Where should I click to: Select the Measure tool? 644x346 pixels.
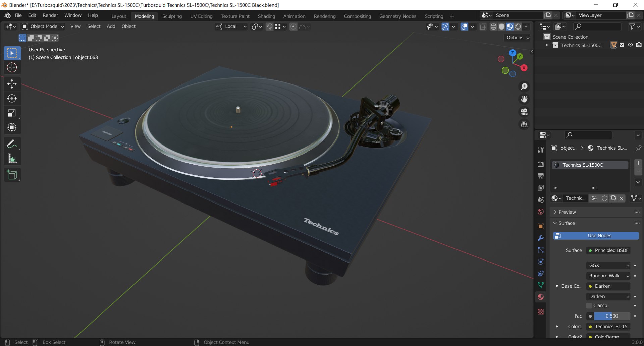pos(12,159)
